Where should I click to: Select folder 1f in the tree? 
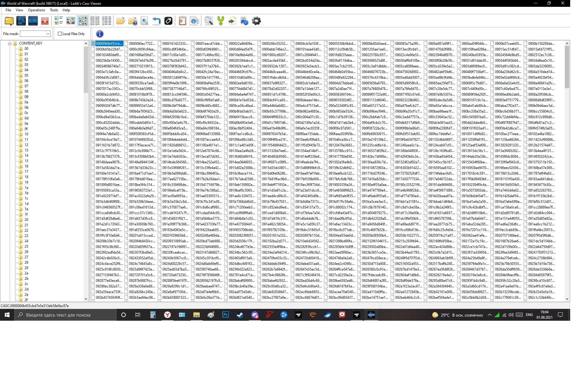26,214
